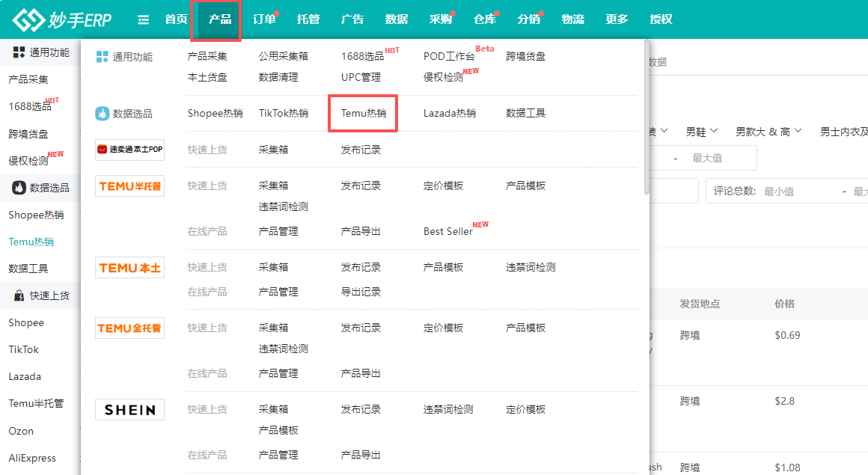Image resolution: width=868 pixels, height=475 pixels.
Task: Open 跨境货盘 in the dropdown
Action: pos(525,56)
